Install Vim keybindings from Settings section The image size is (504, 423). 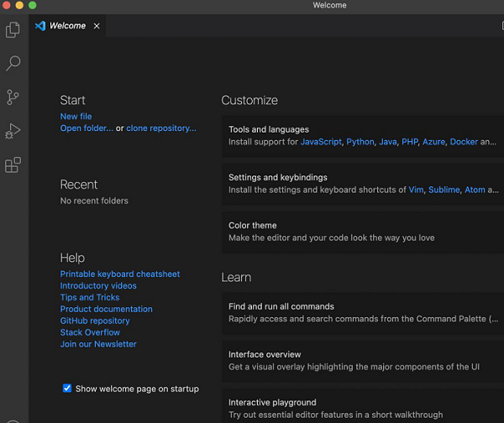click(416, 190)
